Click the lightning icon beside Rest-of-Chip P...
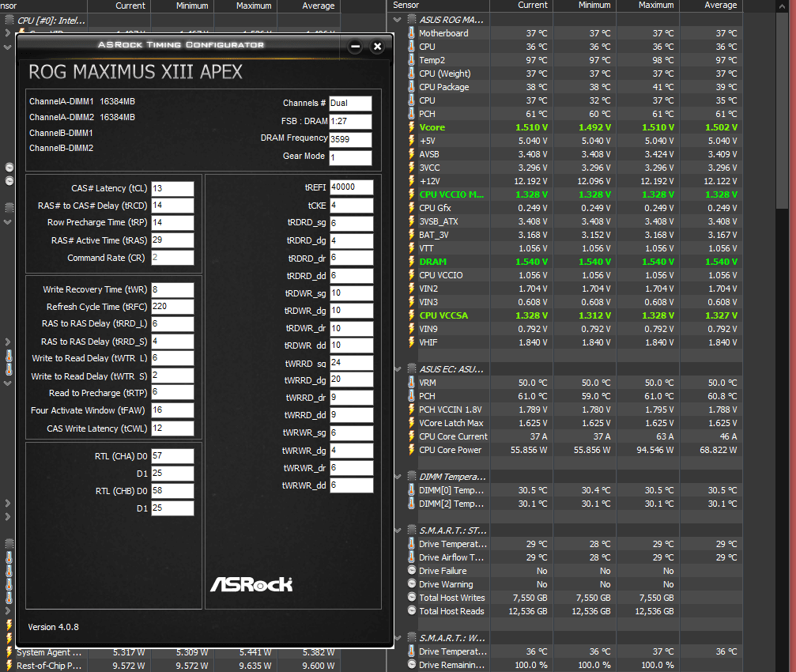 pos(9,666)
